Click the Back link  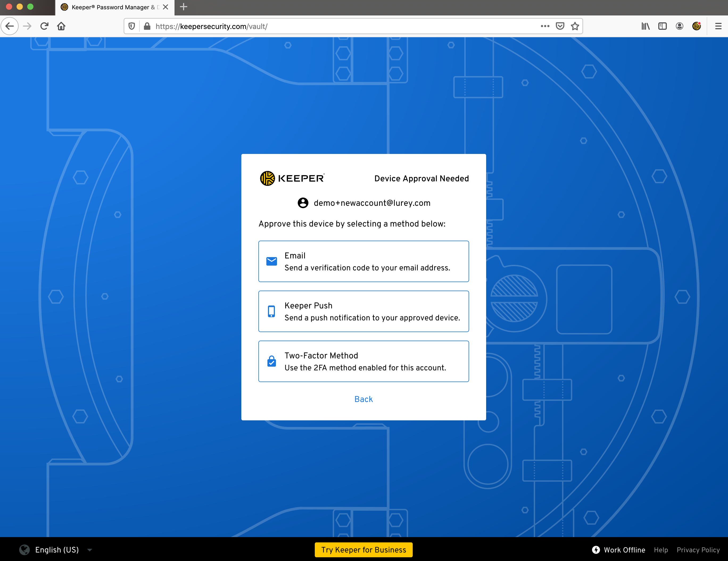click(364, 399)
